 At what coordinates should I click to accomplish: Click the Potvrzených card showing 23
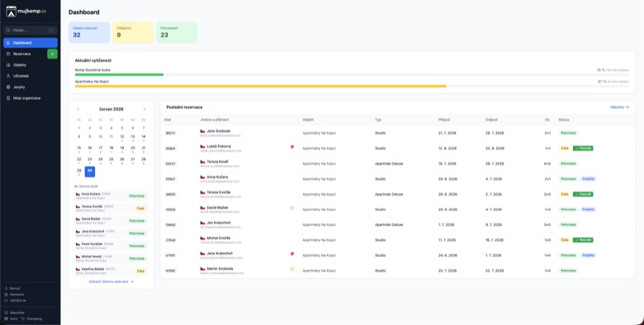[x=177, y=32]
